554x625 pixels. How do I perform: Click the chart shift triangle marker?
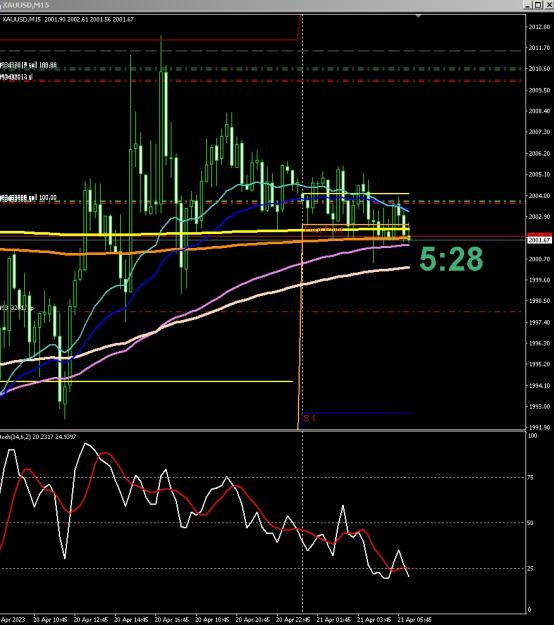418,16
